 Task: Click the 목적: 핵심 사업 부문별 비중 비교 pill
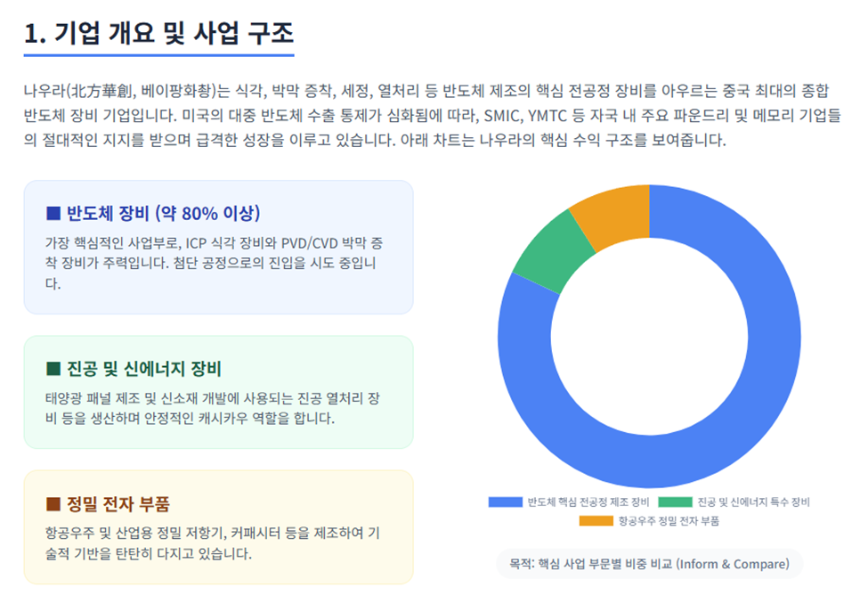pos(649,564)
